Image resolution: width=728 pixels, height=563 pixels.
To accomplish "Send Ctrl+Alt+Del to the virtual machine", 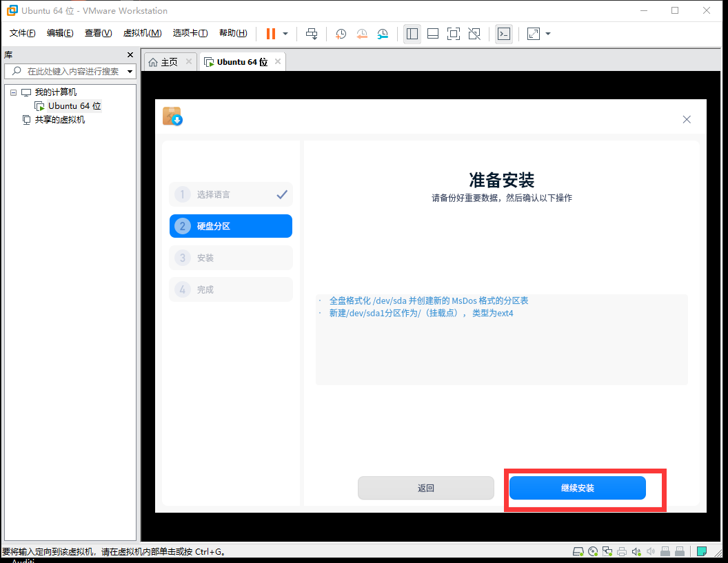I will click(312, 33).
